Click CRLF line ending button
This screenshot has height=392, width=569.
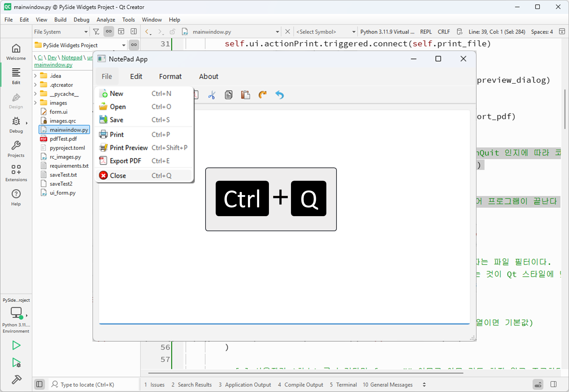click(444, 32)
